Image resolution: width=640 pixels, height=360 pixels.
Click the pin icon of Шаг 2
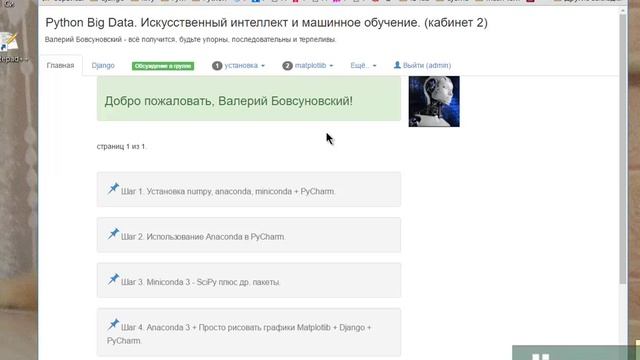pyautogui.click(x=113, y=234)
